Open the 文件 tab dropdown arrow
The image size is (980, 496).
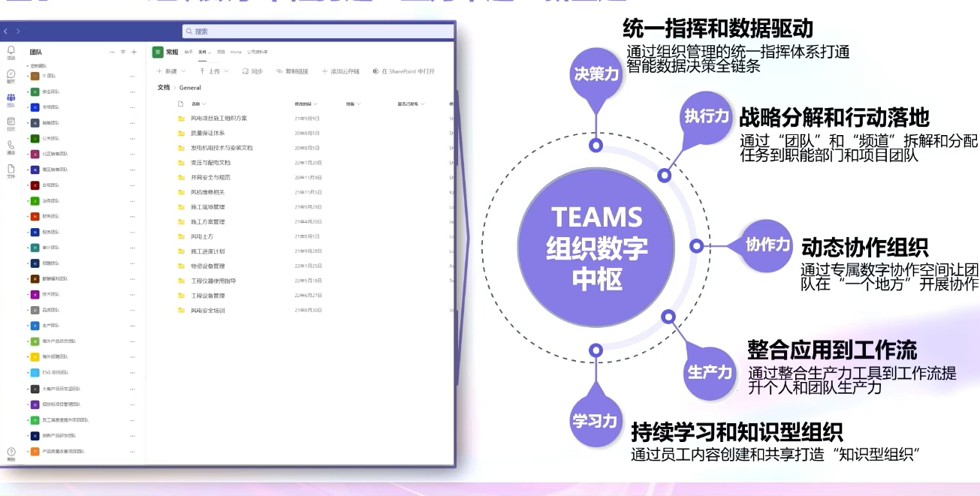[x=209, y=52]
